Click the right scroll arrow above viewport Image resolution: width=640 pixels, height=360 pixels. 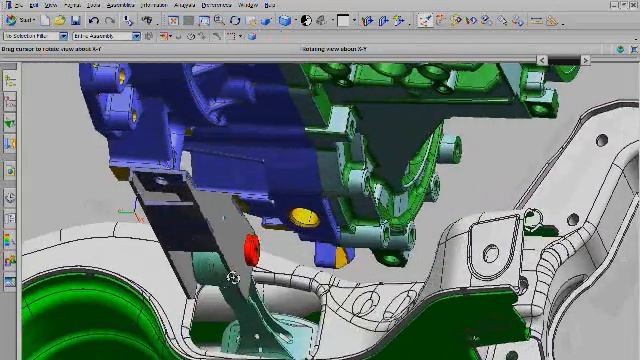pyautogui.click(x=585, y=60)
